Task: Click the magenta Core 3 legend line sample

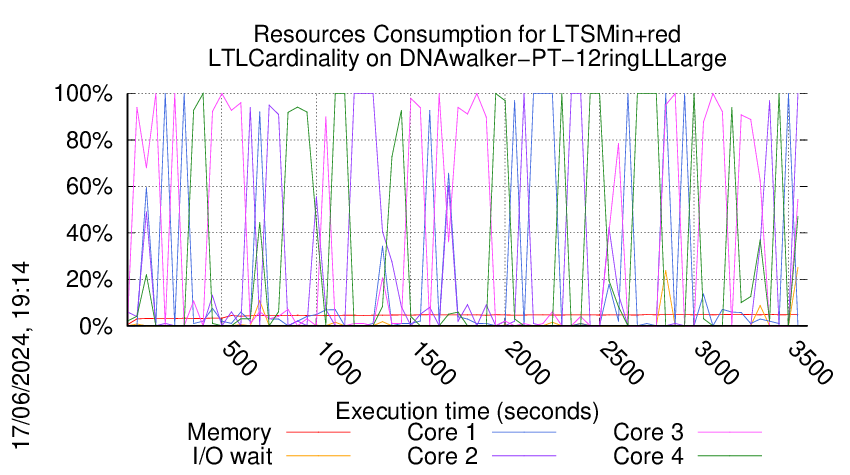Action: pos(730,432)
